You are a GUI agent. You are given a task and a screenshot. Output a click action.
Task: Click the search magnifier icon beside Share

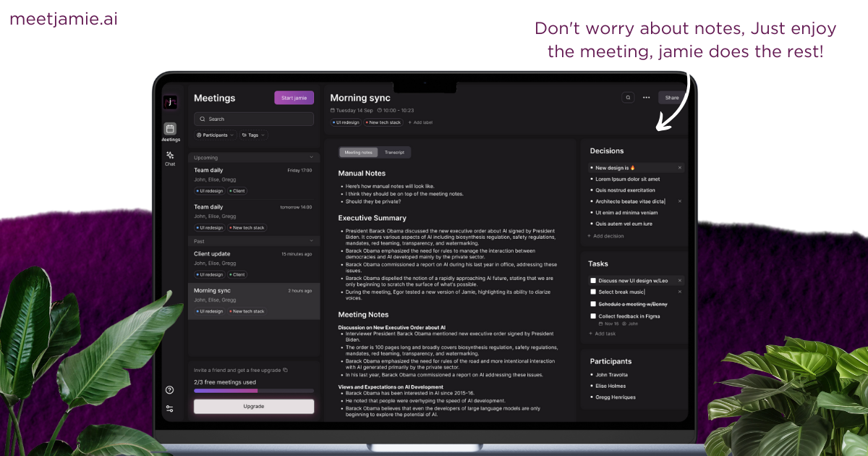(628, 98)
